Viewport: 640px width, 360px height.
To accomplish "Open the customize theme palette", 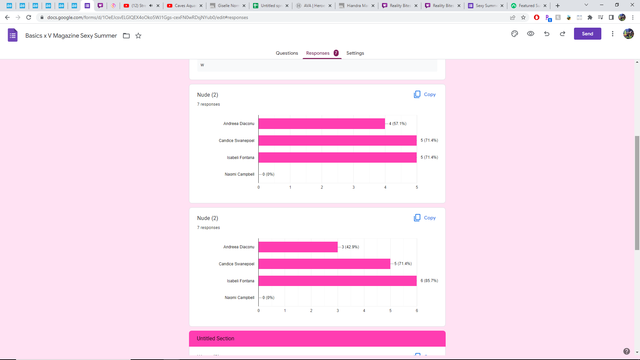I will click(514, 34).
